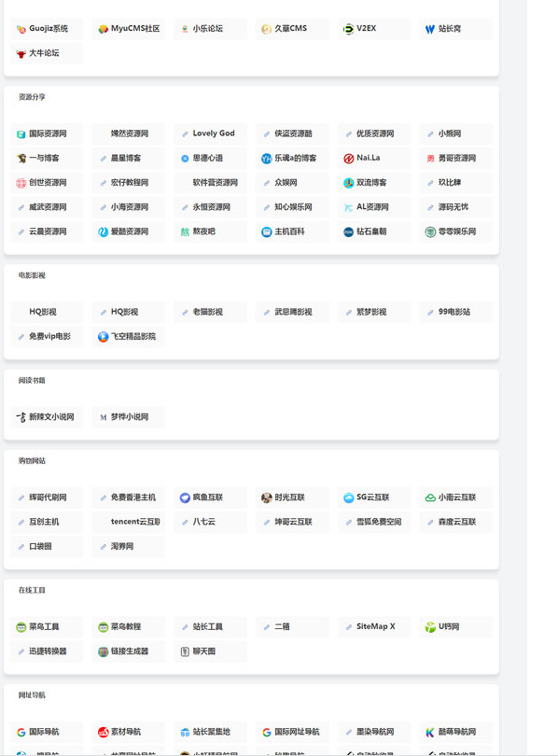Open Nai.La via its red icon
Image resolution: width=558 pixels, height=756 pixels.
(348, 159)
